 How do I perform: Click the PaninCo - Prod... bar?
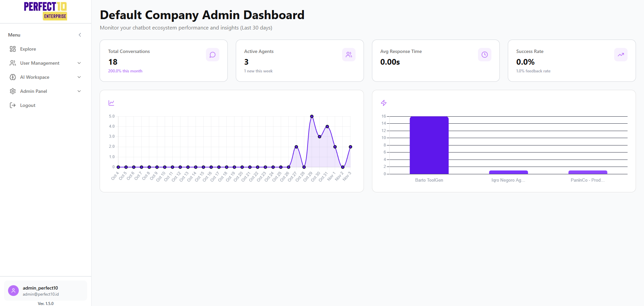pos(588,172)
